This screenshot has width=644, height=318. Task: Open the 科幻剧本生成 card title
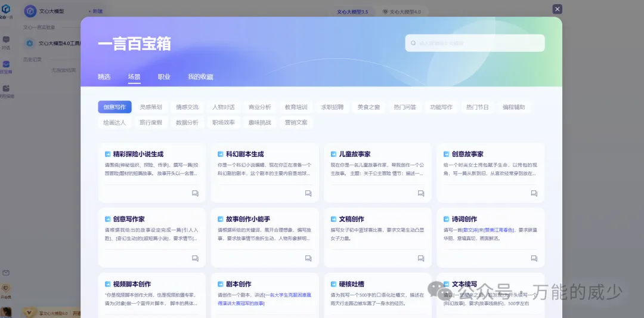pyautogui.click(x=245, y=154)
